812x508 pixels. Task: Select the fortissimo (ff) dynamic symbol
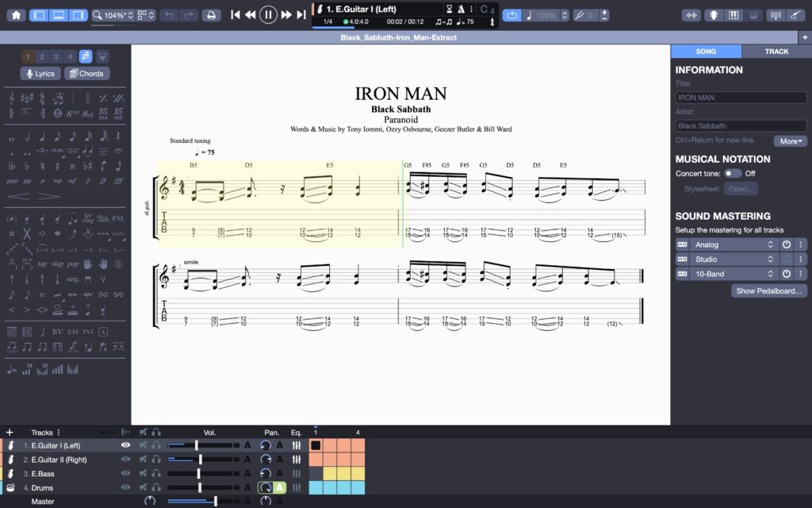(x=103, y=182)
